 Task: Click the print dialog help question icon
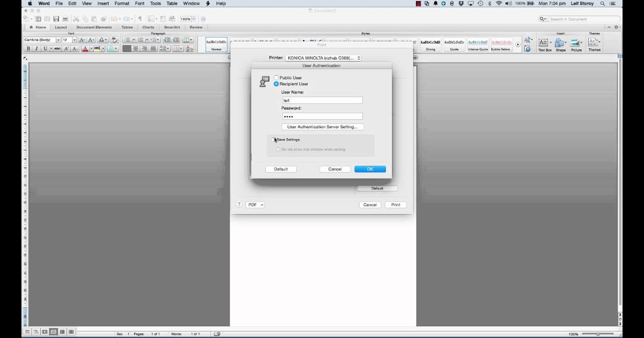[x=239, y=204]
